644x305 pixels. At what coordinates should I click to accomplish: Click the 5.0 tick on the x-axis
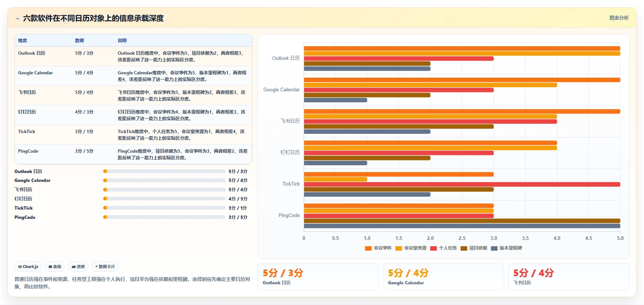[620, 238]
